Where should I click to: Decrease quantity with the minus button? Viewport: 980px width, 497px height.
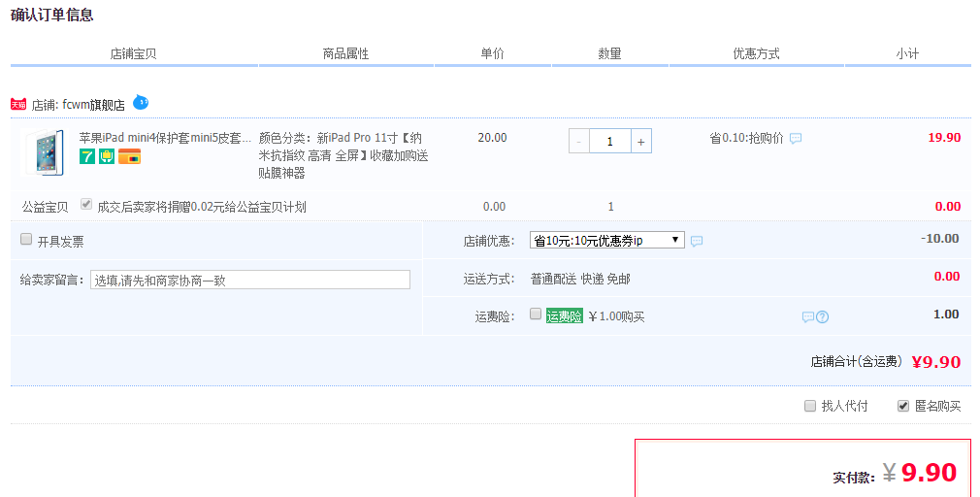[579, 141]
